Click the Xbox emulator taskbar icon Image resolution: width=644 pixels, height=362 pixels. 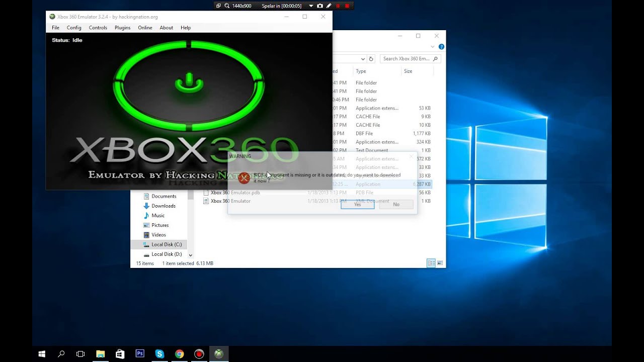coord(218,354)
